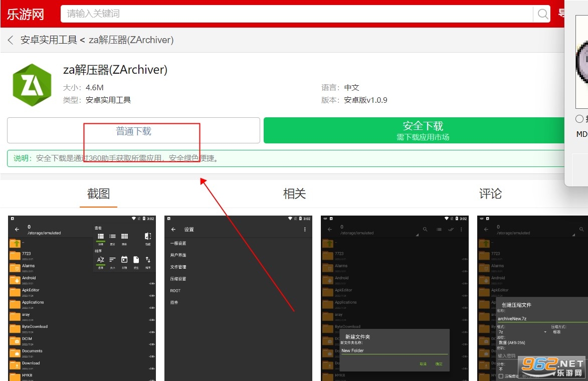Open the 新建文件夹 dialog screenshot
The height and width of the screenshot is (381, 588).
tap(395, 298)
